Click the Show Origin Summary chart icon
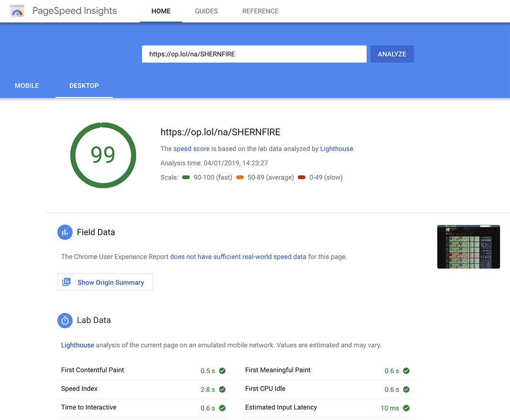Image resolution: width=510 pixels, height=420 pixels. pyautogui.click(x=66, y=282)
